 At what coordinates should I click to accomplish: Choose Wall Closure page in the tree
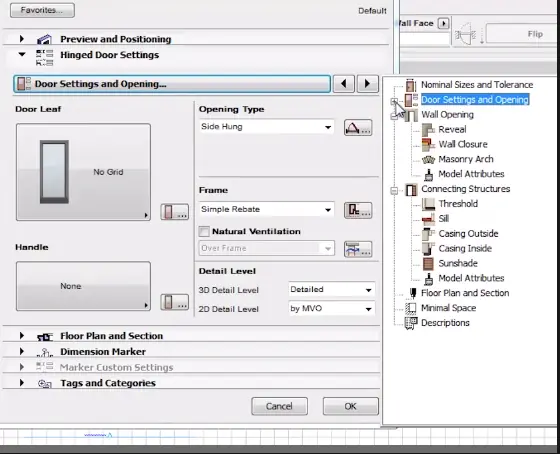(463, 144)
